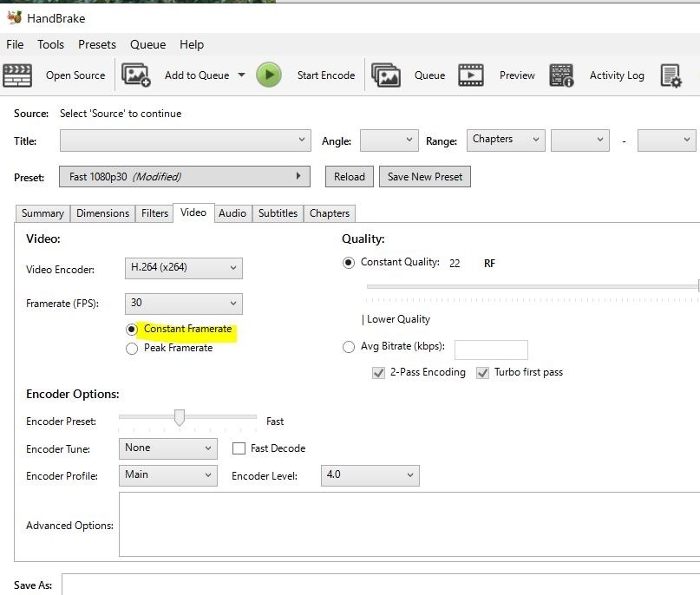Click the HandBrake pineapple app icon

click(x=14, y=17)
